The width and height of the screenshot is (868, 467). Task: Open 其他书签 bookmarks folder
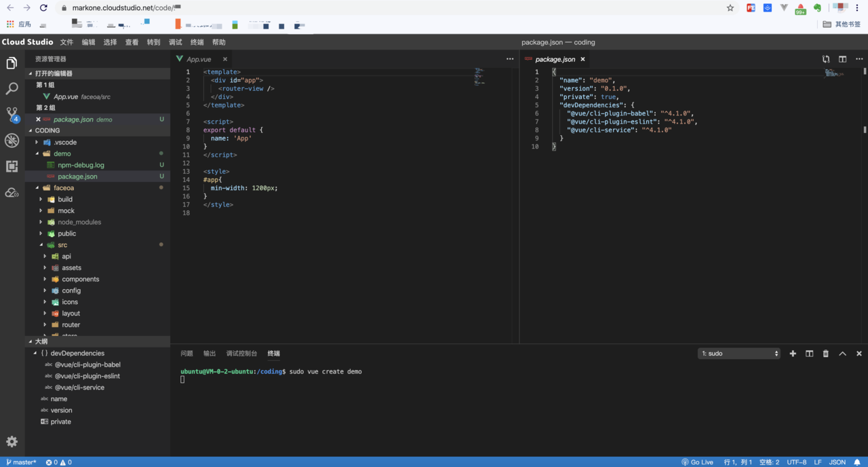click(842, 24)
